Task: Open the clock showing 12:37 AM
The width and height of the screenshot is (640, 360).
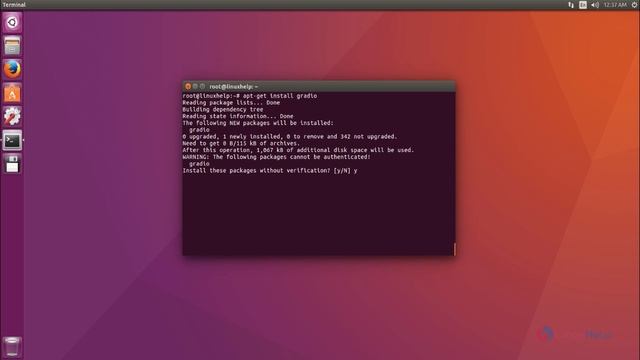Action: tap(615, 5)
